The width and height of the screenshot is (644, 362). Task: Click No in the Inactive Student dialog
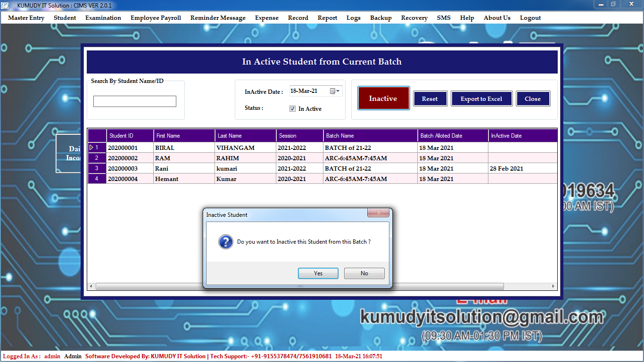click(x=364, y=273)
